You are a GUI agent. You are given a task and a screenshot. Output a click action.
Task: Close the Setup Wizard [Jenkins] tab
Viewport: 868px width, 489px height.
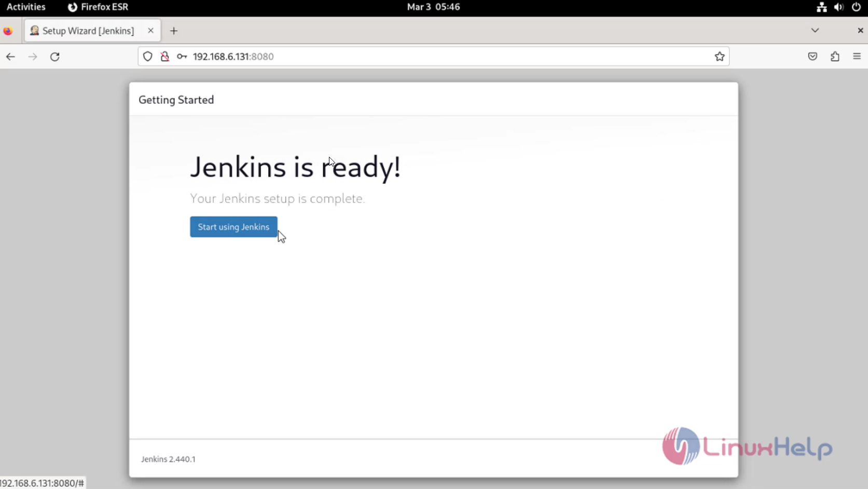pyautogui.click(x=150, y=31)
